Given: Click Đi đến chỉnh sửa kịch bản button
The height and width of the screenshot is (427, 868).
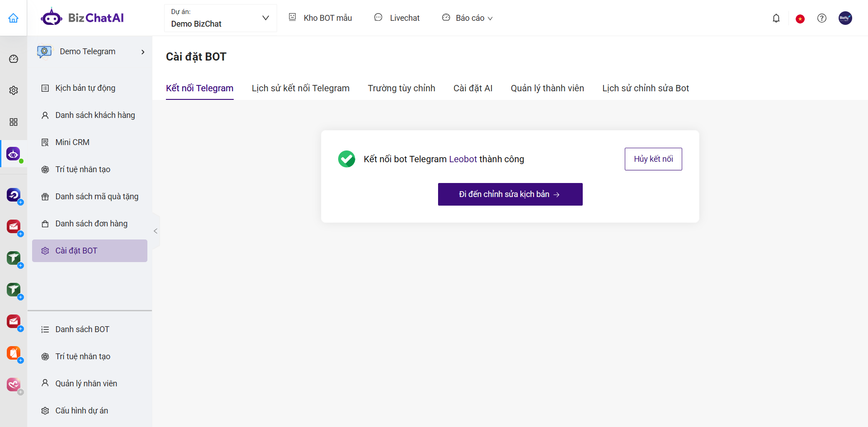Looking at the screenshot, I should pyautogui.click(x=510, y=194).
